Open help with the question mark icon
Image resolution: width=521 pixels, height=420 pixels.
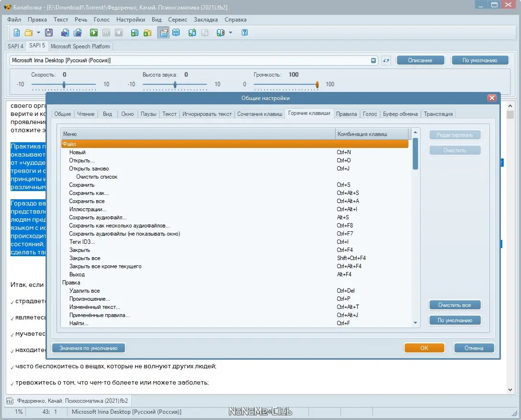245,33
